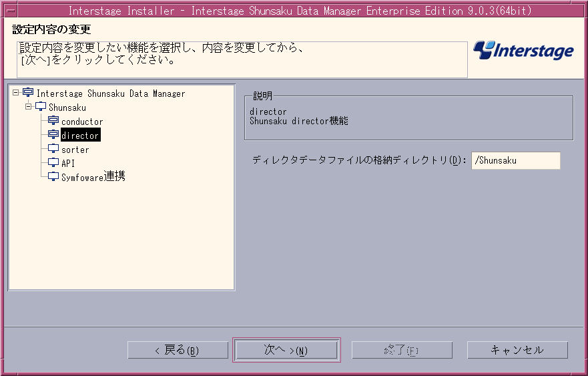Select the Shunsaku tree label

click(67, 108)
